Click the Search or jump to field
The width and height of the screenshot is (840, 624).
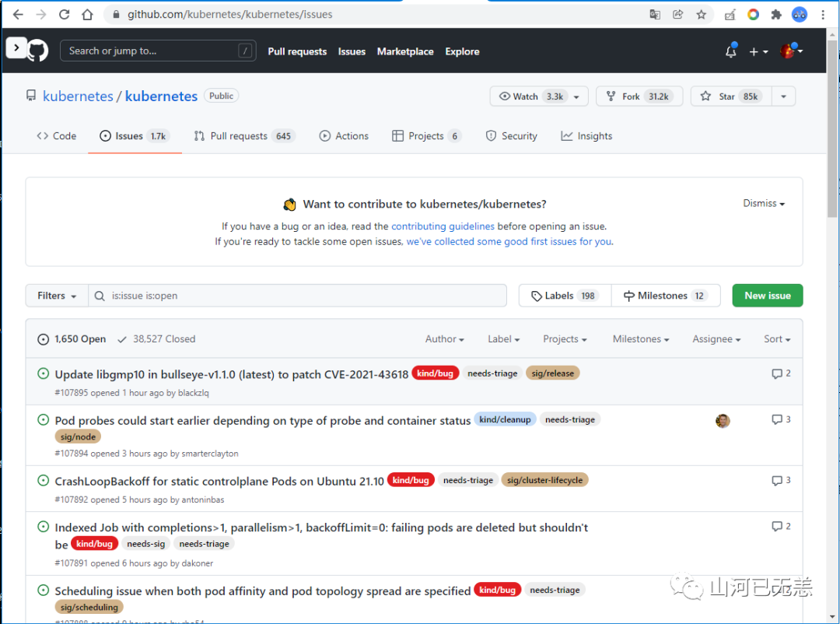tap(158, 51)
